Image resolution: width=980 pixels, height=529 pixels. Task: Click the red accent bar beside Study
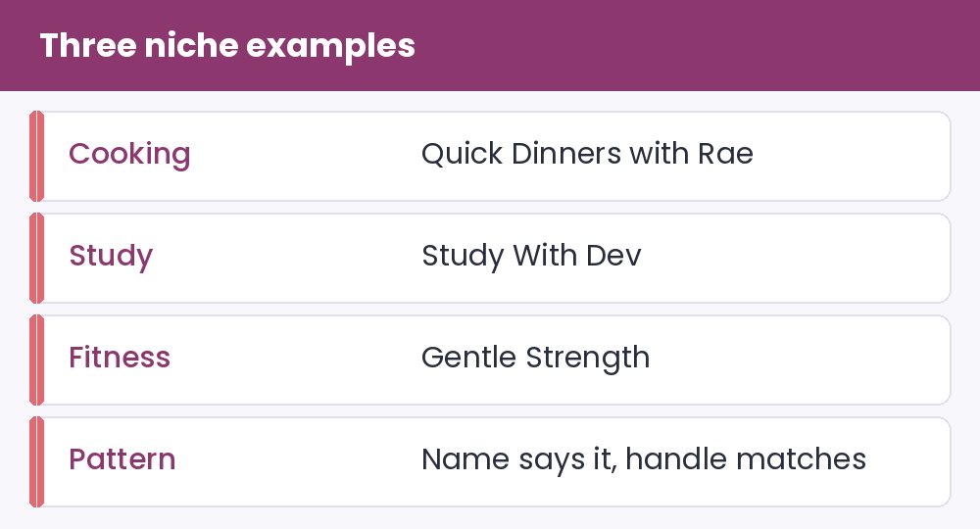click(x=36, y=258)
